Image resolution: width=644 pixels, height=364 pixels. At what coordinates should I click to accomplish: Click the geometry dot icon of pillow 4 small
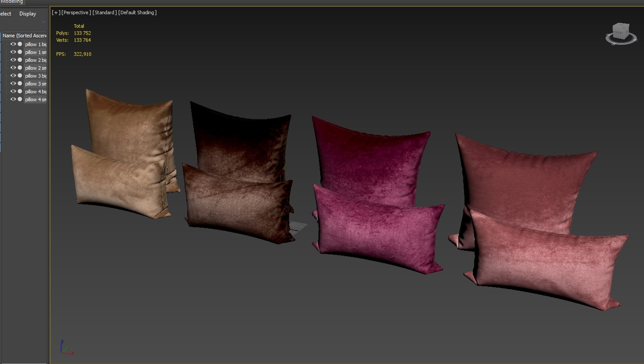point(20,99)
